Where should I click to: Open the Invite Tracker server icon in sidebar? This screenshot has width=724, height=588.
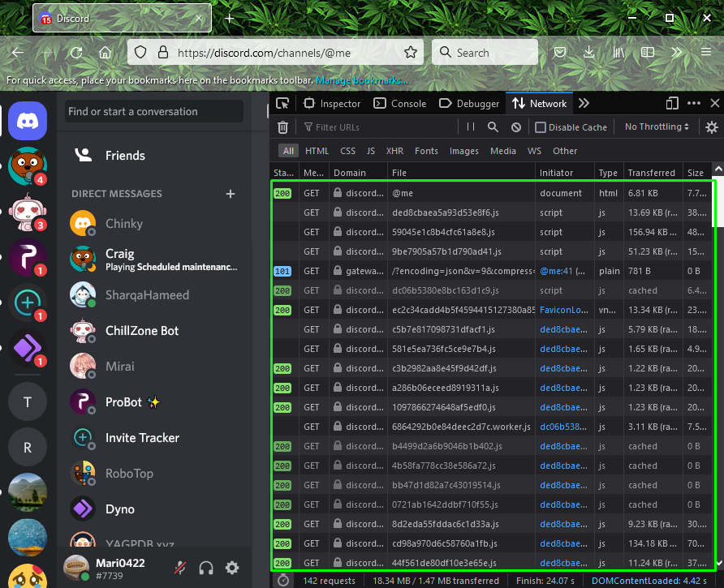coord(28,303)
